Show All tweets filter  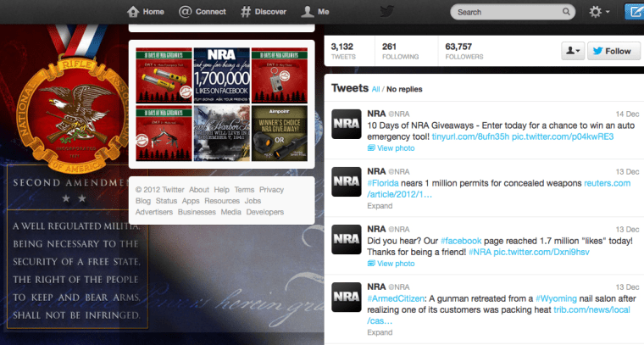[x=375, y=89]
